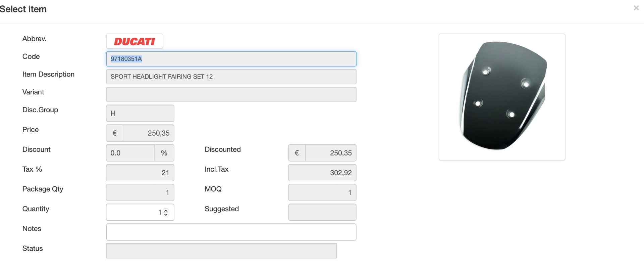
Task: Click the Tax % field
Action: (x=140, y=173)
